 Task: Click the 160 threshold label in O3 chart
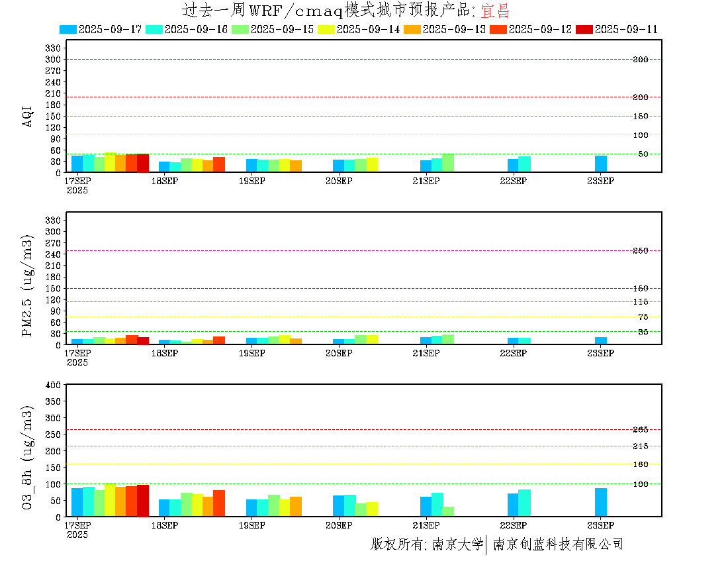[641, 464]
